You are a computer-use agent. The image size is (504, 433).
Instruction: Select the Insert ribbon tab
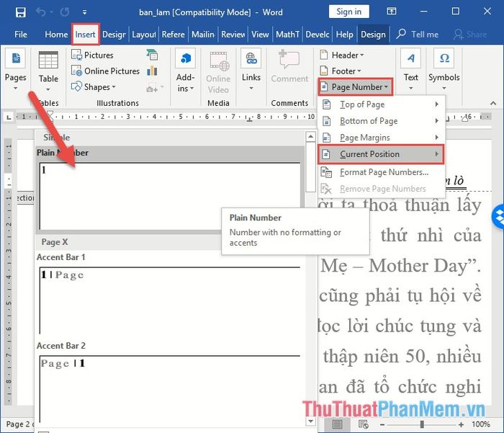point(85,35)
